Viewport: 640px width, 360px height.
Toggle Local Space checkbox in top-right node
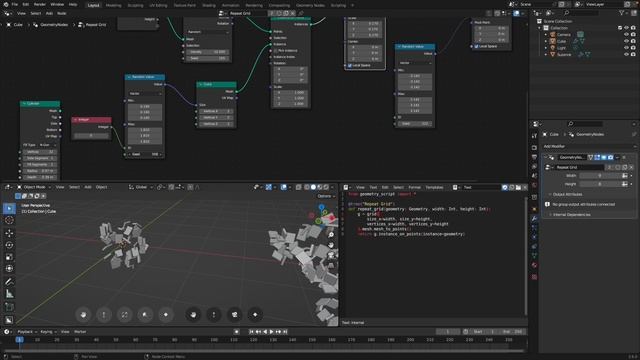[476, 47]
